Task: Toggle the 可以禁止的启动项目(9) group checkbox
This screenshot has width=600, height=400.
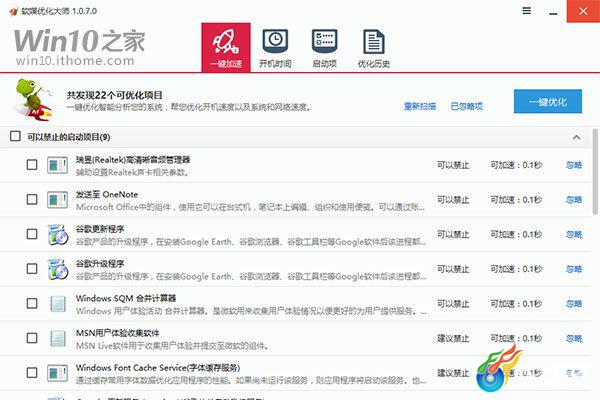Action: point(15,136)
